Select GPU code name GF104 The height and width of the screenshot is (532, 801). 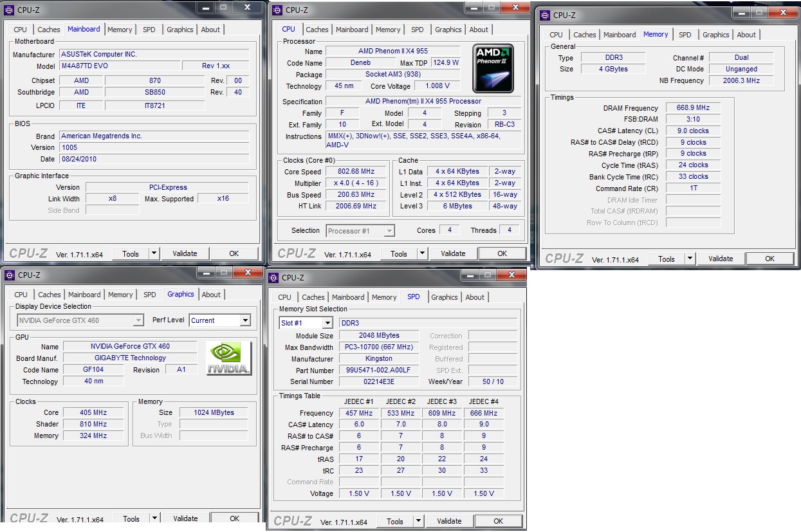pyautogui.click(x=93, y=370)
